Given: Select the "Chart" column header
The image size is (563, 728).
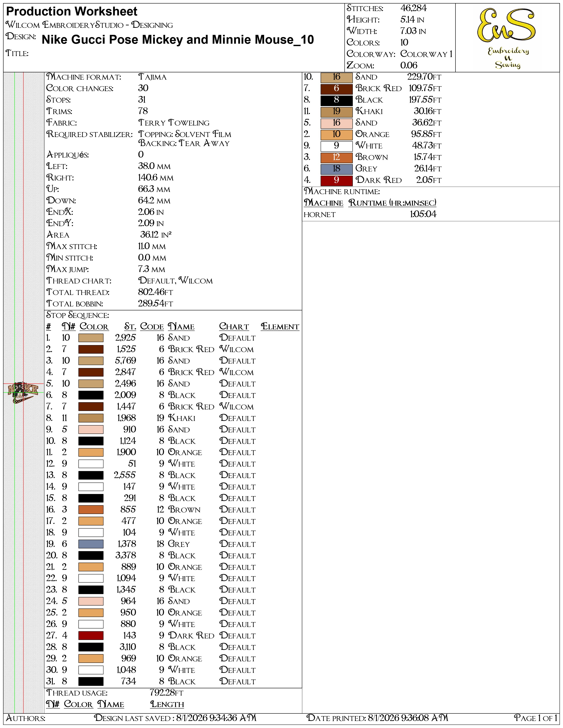Looking at the screenshot, I should [234, 327].
